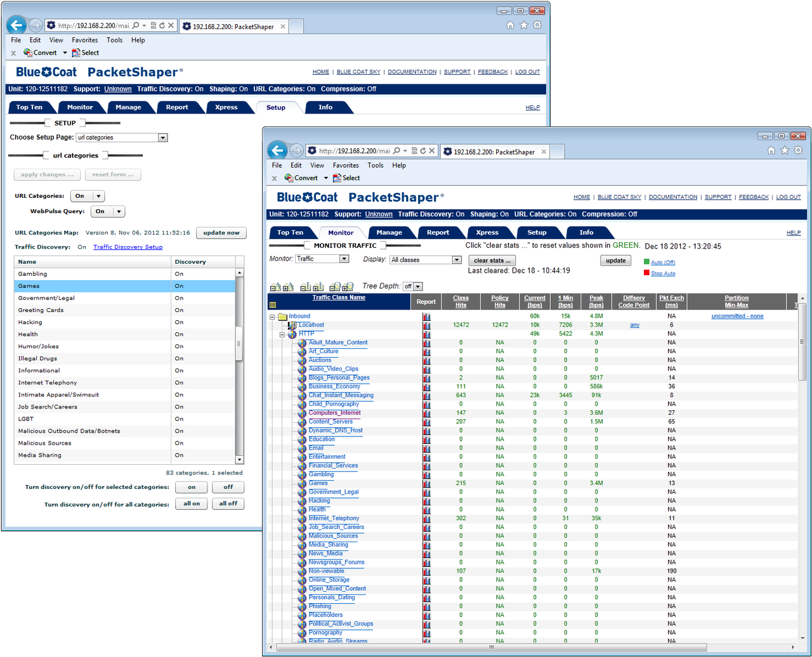The height and width of the screenshot is (657, 812).
Task: Open the Tree Depth dropdown
Action: [413, 287]
